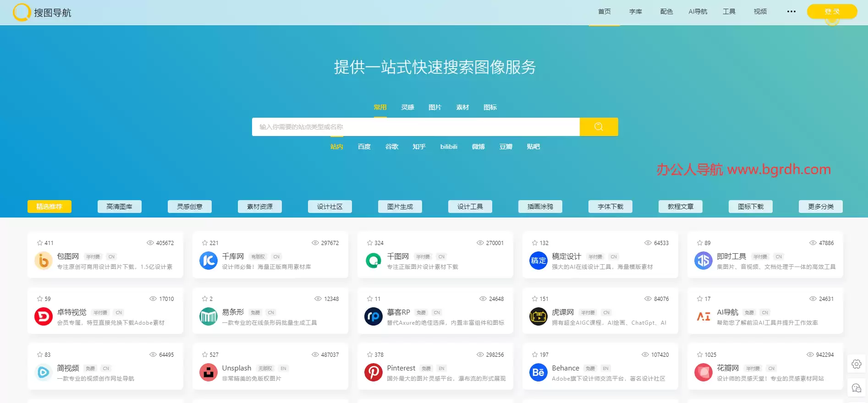Click the 登录 login button

(832, 11)
